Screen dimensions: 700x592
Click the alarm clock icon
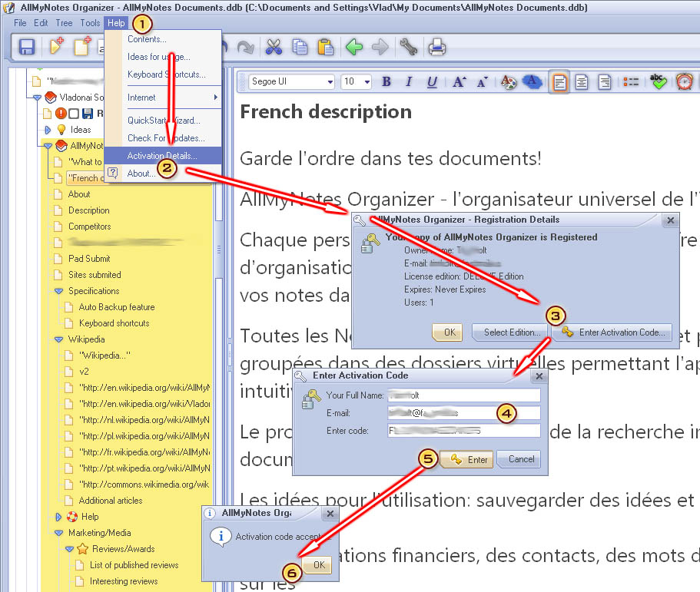click(684, 81)
